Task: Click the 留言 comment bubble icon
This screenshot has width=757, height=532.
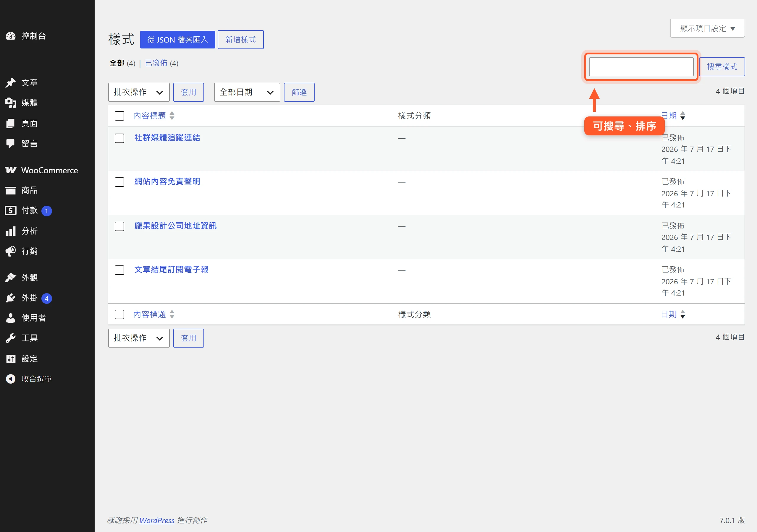Action: 11,143
